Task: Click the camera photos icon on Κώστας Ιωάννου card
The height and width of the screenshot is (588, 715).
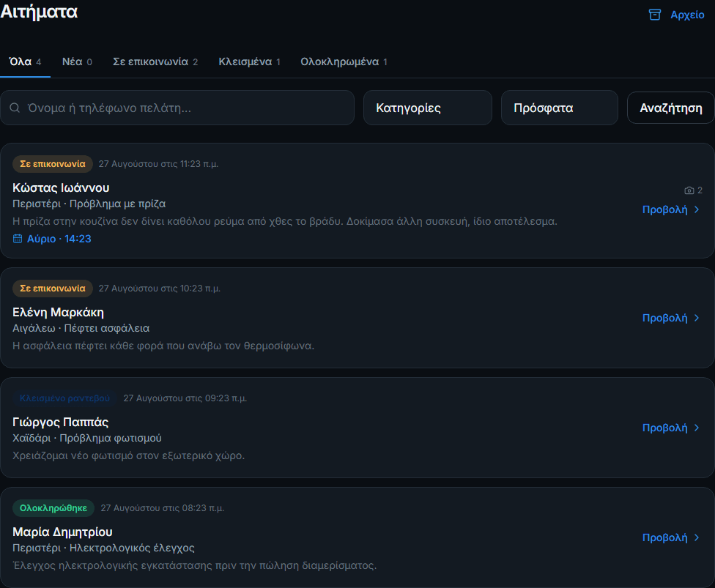Action: (x=689, y=190)
